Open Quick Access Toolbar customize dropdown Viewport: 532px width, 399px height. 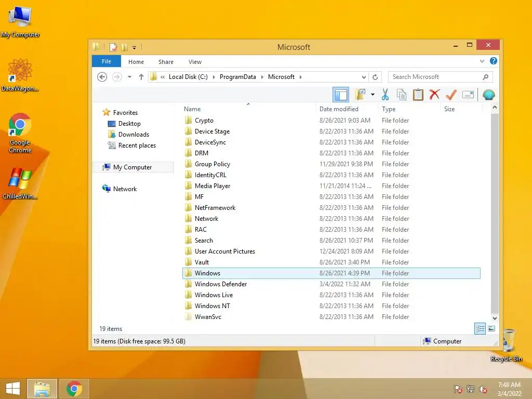(x=135, y=47)
